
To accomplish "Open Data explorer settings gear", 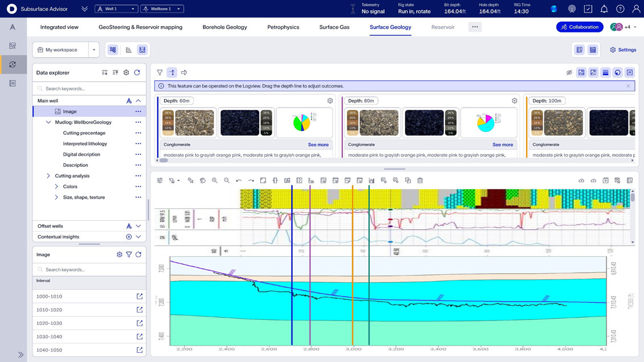I will [x=126, y=72].
